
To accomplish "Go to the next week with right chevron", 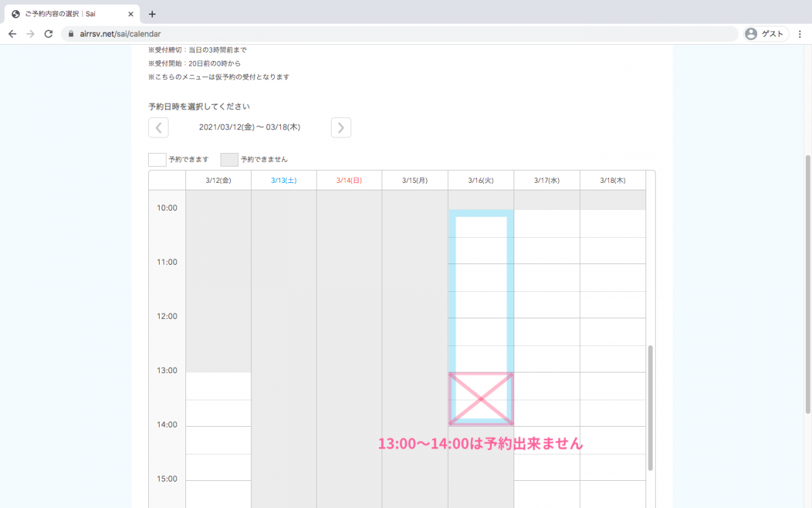I will [x=341, y=127].
